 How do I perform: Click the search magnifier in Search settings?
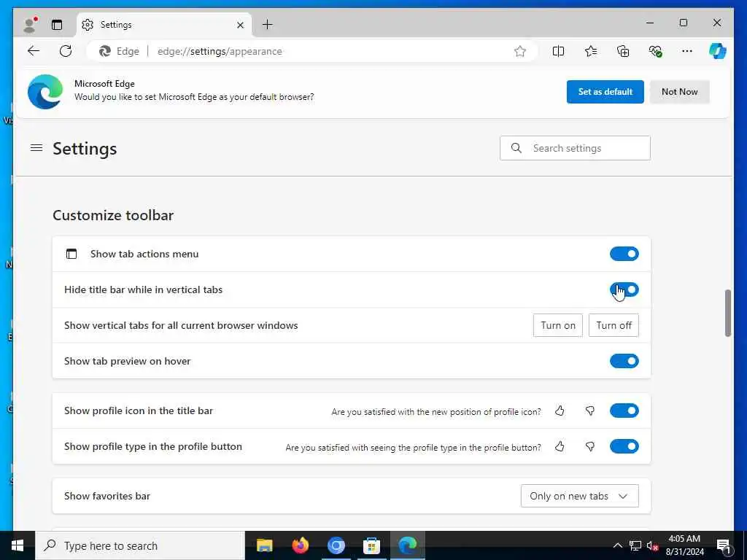click(516, 148)
